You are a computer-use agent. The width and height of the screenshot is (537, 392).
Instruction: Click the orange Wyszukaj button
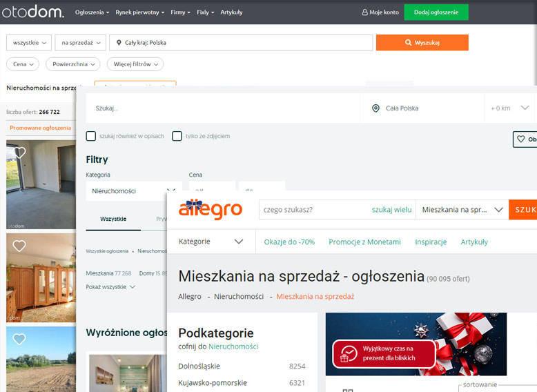pyautogui.click(x=422, y=43)
